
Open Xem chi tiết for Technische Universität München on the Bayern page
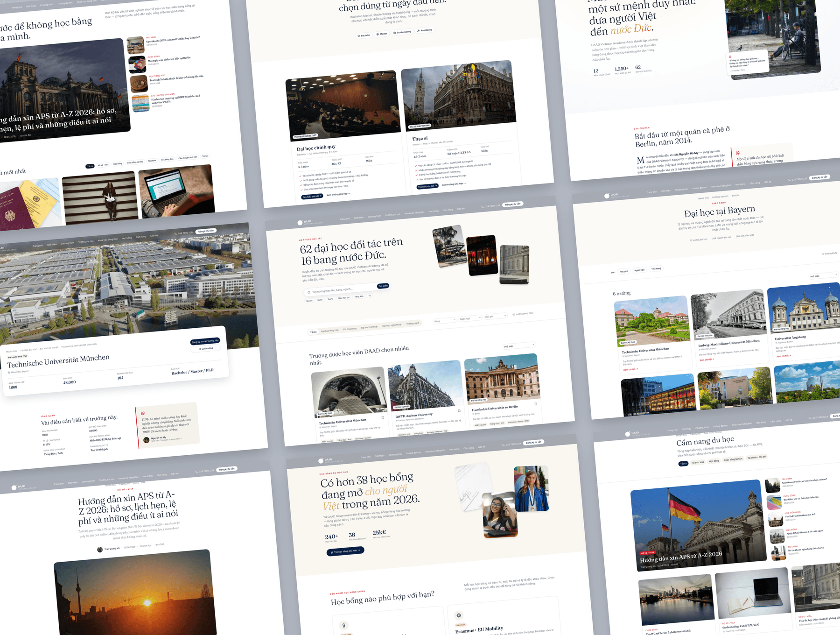[x=630, y=369]
